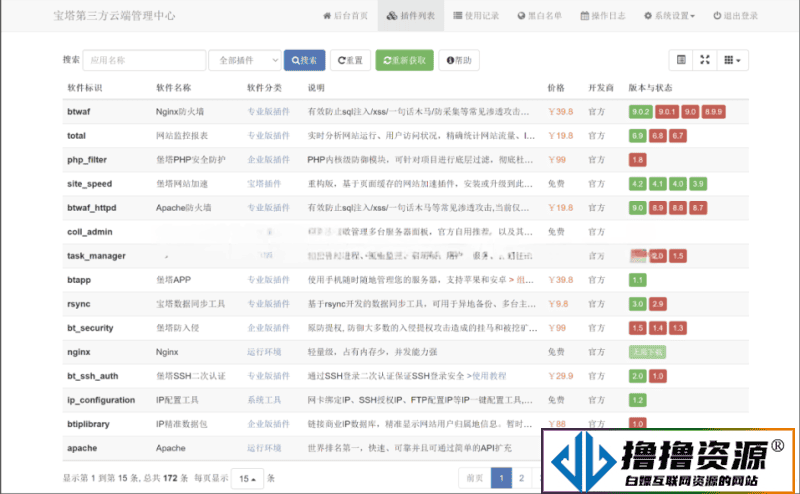800x494 pixels.
Task: Click the green 重新获取 button
Action: (405, 60)
